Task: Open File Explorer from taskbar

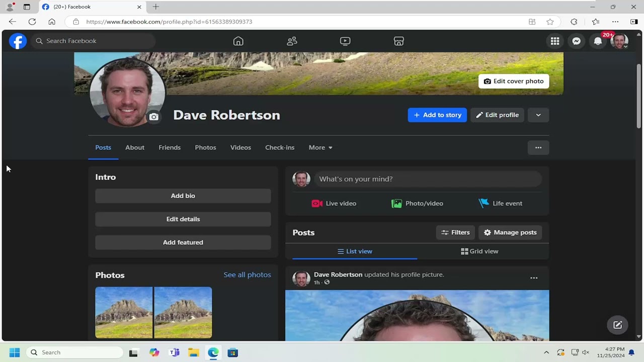Action: click(x=194, y=352)
